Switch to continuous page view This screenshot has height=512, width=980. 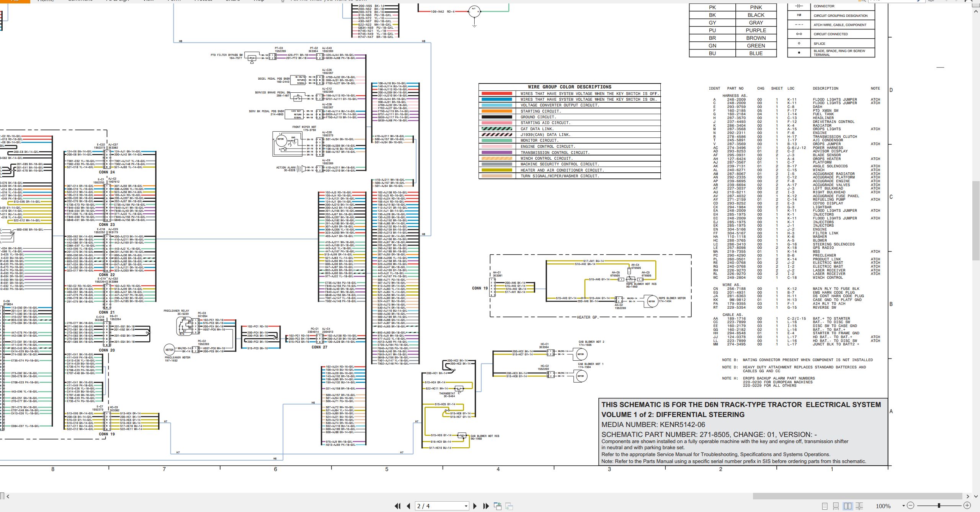tap(836, 506)
